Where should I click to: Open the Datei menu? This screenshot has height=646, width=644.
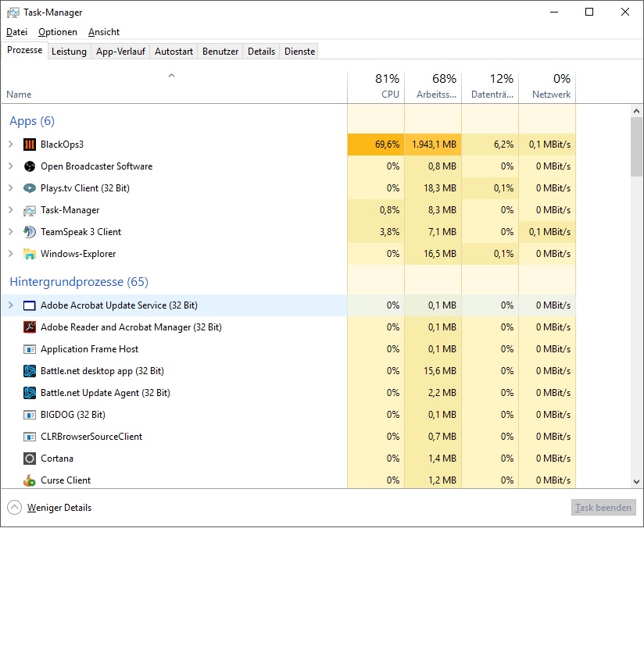(x=16, y=32)
